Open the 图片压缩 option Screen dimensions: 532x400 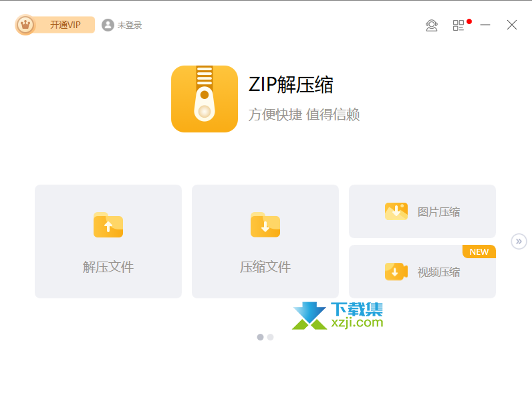point(422,211)
